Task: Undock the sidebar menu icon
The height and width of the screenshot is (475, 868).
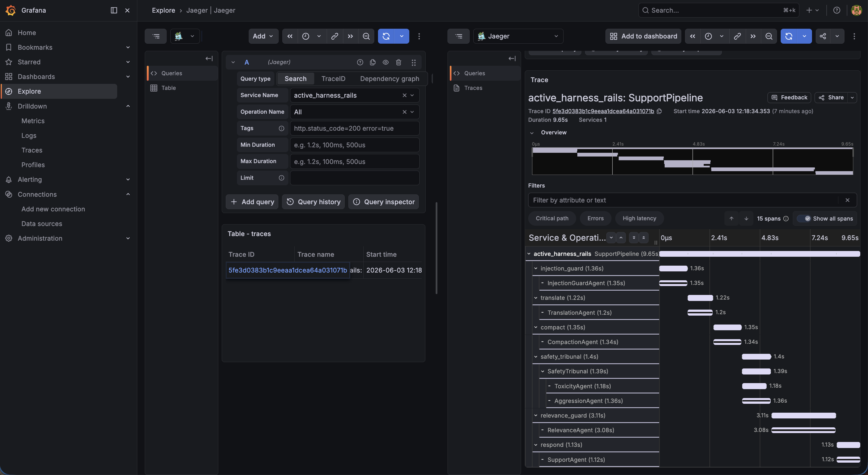Action: point(114,10)
